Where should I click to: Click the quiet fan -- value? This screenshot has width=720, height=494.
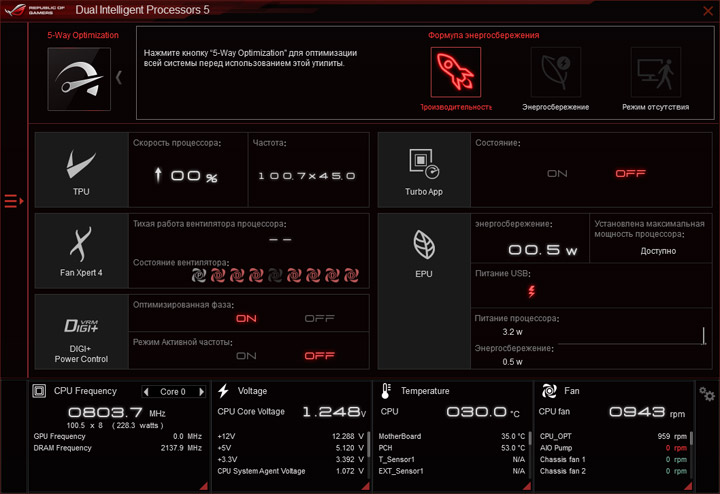point(280,240)
